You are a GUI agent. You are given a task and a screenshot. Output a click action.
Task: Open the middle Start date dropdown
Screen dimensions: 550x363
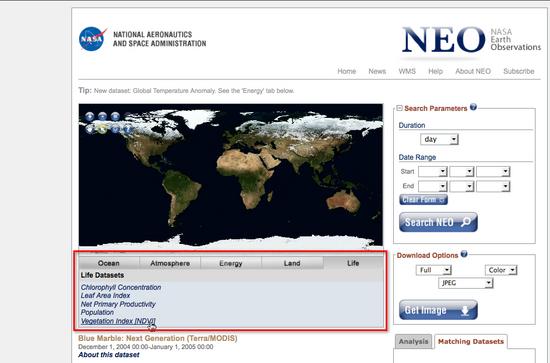tap(462, 172)
